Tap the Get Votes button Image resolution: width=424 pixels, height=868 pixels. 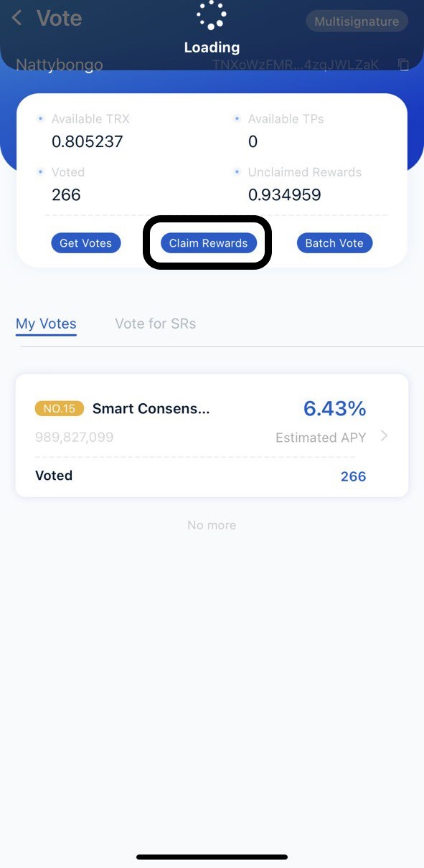85,243
